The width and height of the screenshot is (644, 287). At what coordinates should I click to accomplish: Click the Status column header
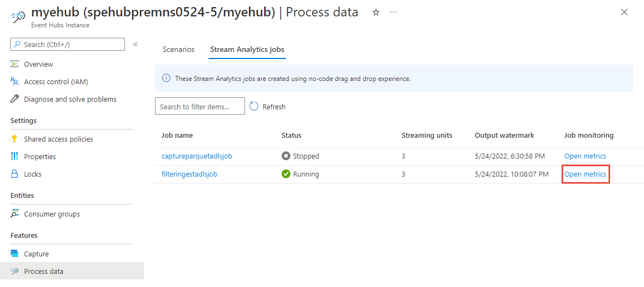tap(291, 135)
